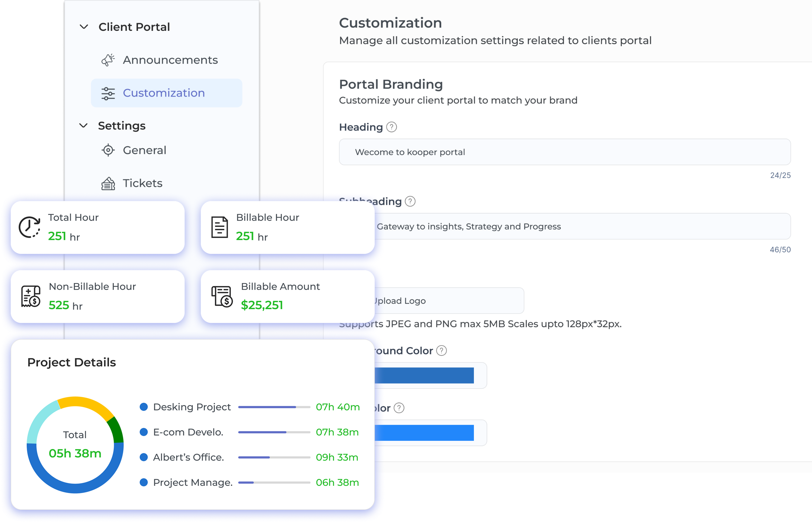Click the E-com Develo. progress bar

pos(274,432)
